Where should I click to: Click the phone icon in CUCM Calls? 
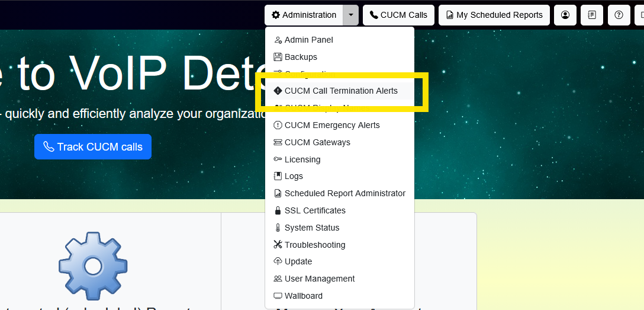(373, 15)
